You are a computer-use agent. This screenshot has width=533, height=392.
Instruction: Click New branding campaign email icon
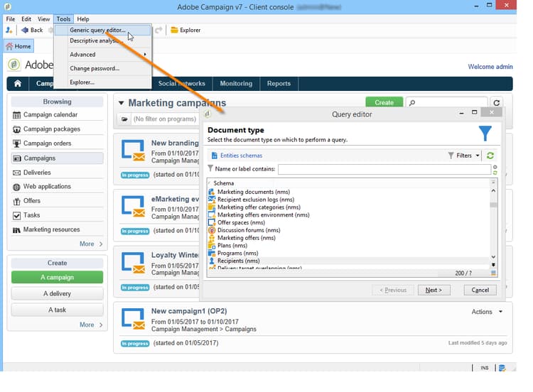pyautogui.click(x=133, y=150)
